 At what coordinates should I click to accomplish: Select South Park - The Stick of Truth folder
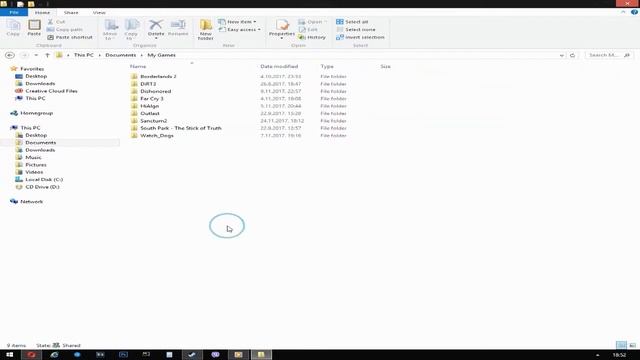click(x=180, y=128)
